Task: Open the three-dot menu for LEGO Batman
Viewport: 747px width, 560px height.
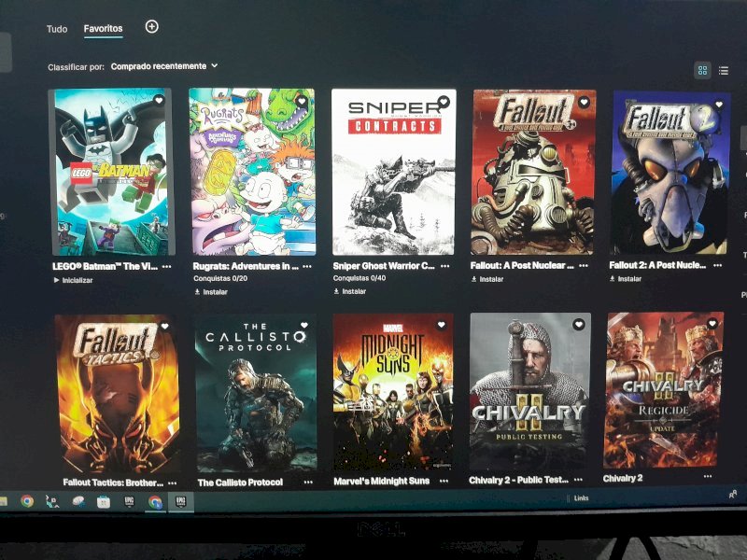Action: [166, 267]
